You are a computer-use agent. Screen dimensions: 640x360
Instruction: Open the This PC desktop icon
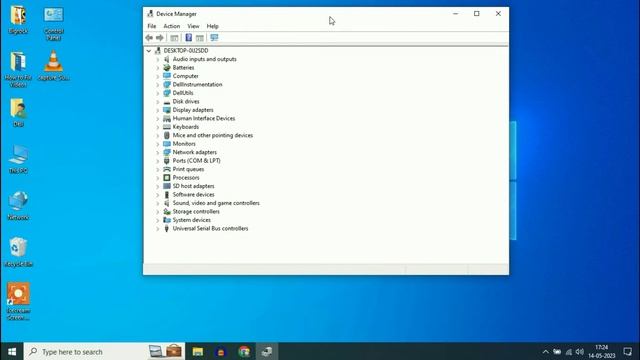(x=18, y=159)
